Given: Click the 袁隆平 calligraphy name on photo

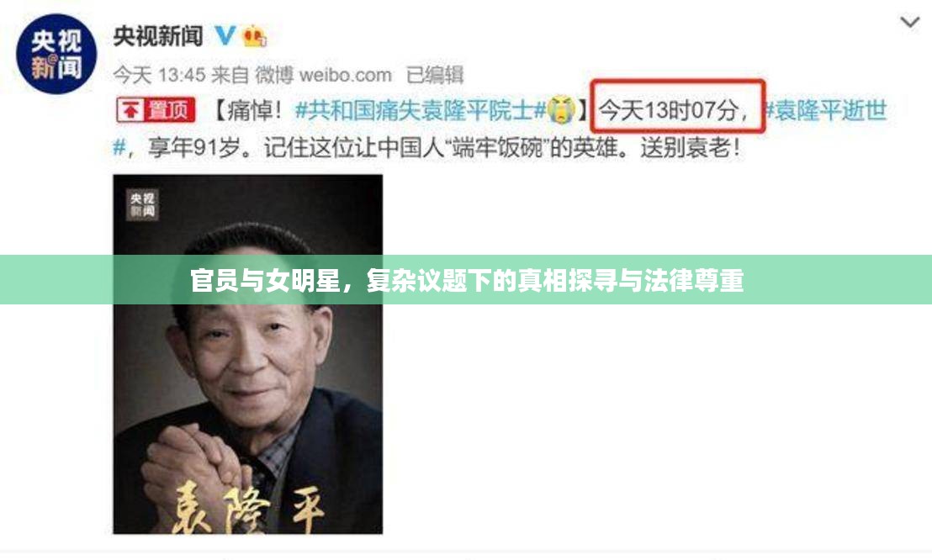Looking at the screenshot, I should point(248,505).
